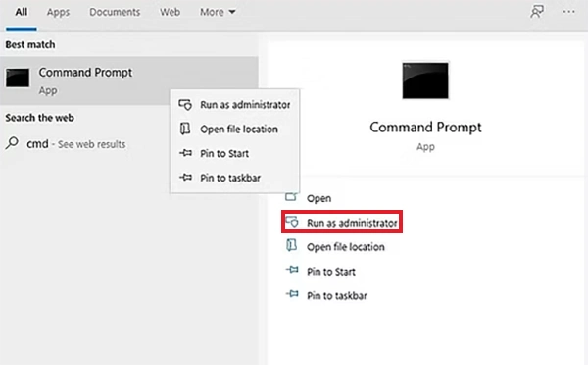Click the feedback person icon
588x365 pixels.
(x=537, y=12)
